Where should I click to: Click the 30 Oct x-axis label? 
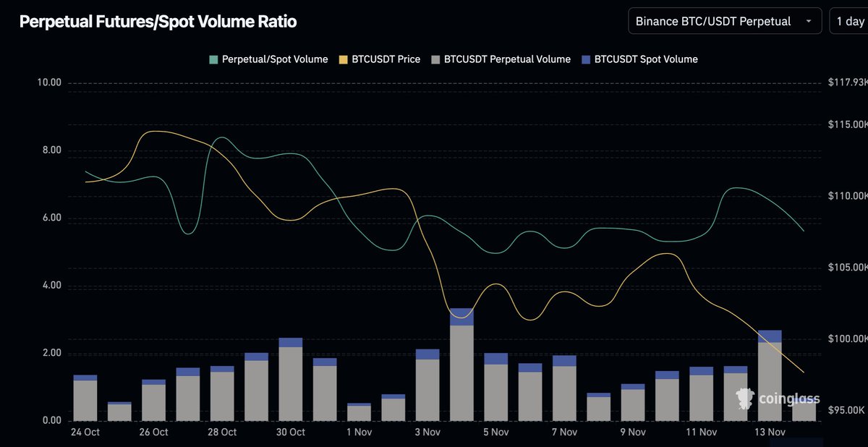click(291, 433)
